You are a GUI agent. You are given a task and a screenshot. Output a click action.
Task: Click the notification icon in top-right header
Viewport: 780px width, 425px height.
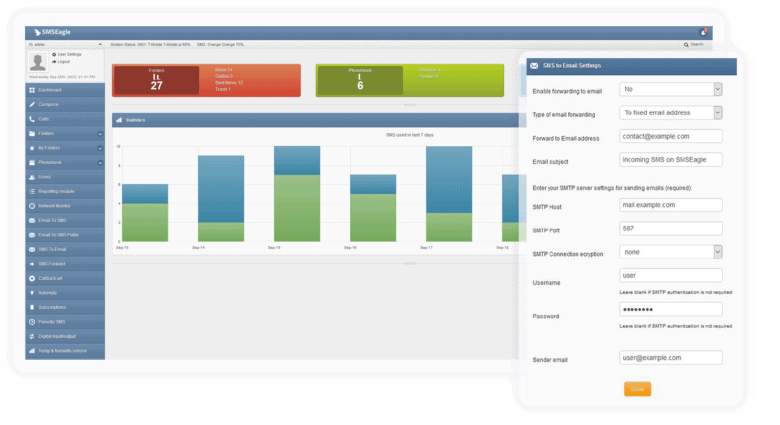point(703,32)
